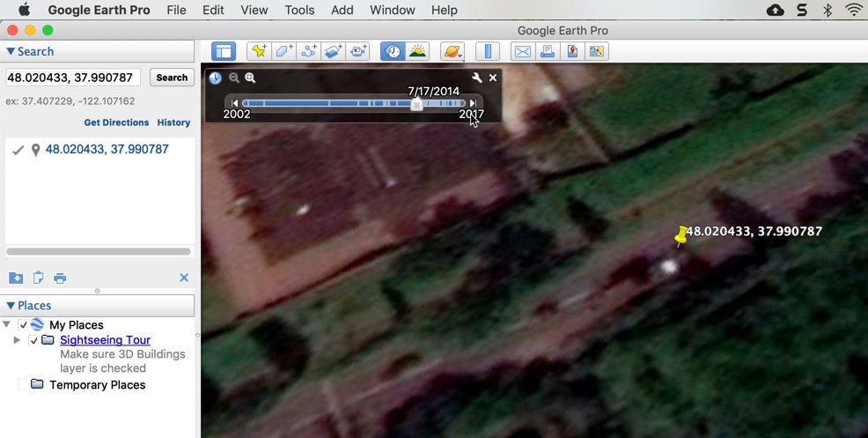
Task: Zoom out the time slider range
Action: (x=234, y=78)
